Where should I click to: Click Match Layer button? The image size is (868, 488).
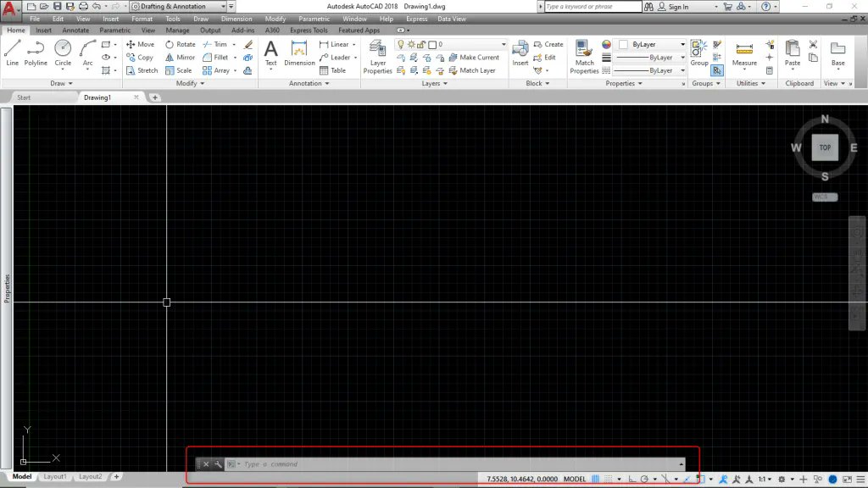click(x=472, y=71)
